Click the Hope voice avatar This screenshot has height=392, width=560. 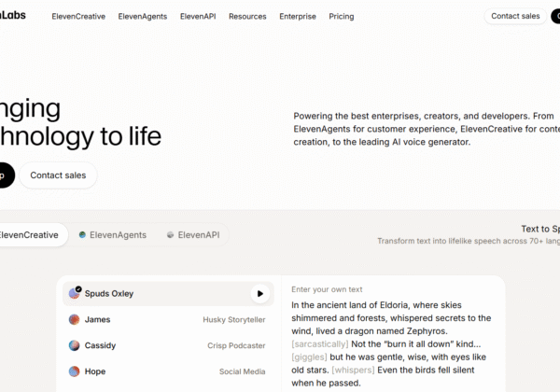pos(75,371)
